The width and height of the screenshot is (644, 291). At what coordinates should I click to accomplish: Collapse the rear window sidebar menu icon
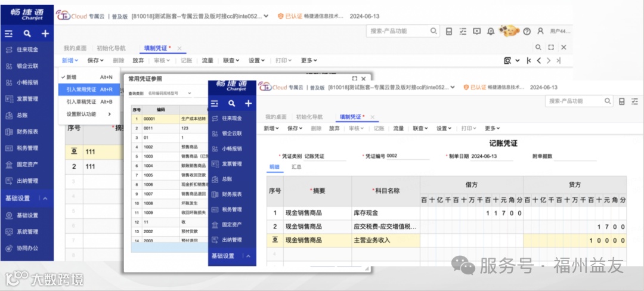[x=8, y=33]
